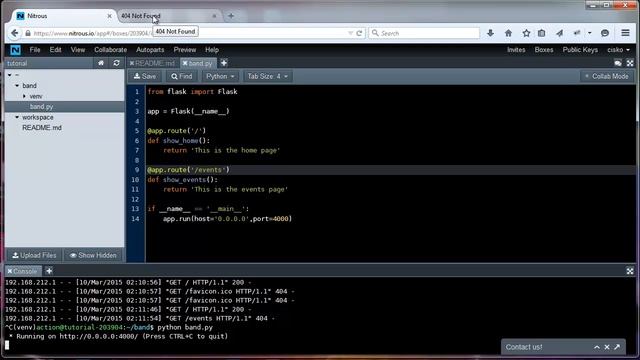
Task: Open the View menu
Action: point(78,50)
